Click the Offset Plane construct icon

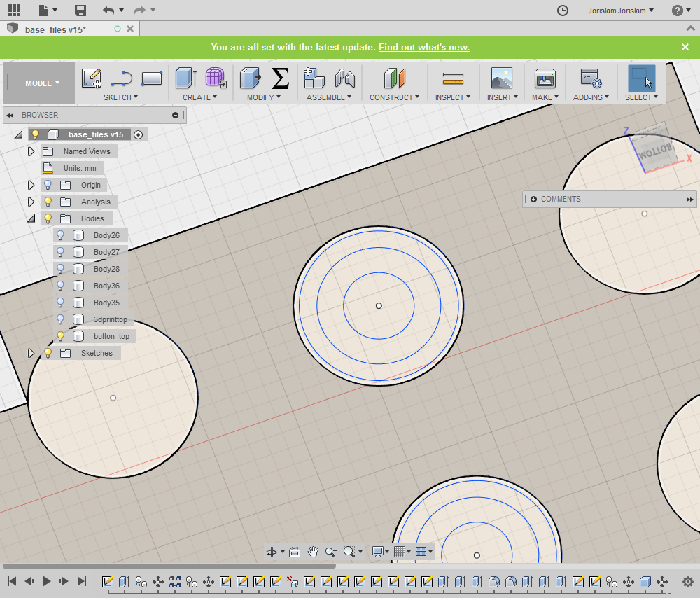coord(395,78)
